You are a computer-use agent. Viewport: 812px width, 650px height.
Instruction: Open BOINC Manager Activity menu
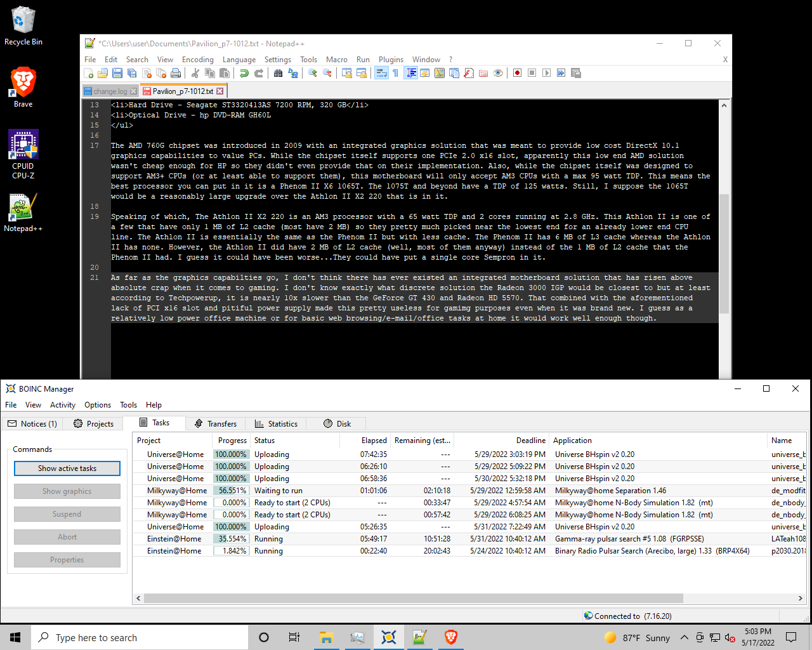point(62,405)
